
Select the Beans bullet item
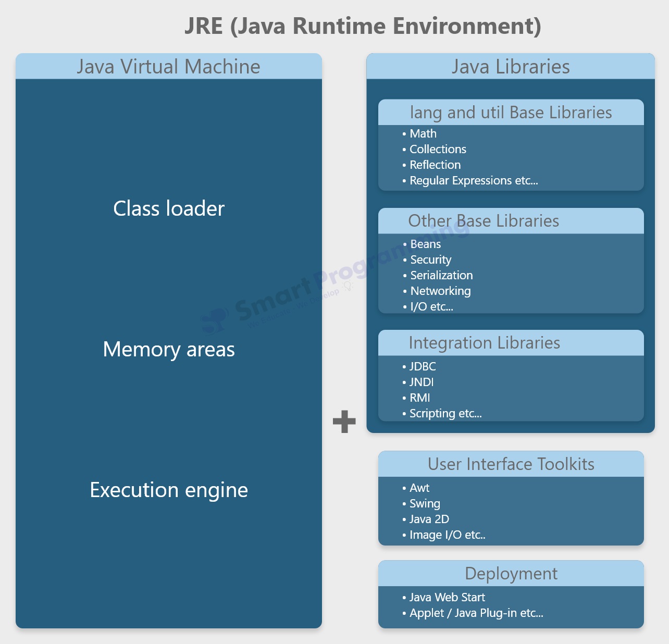click(x=422, y=244)
